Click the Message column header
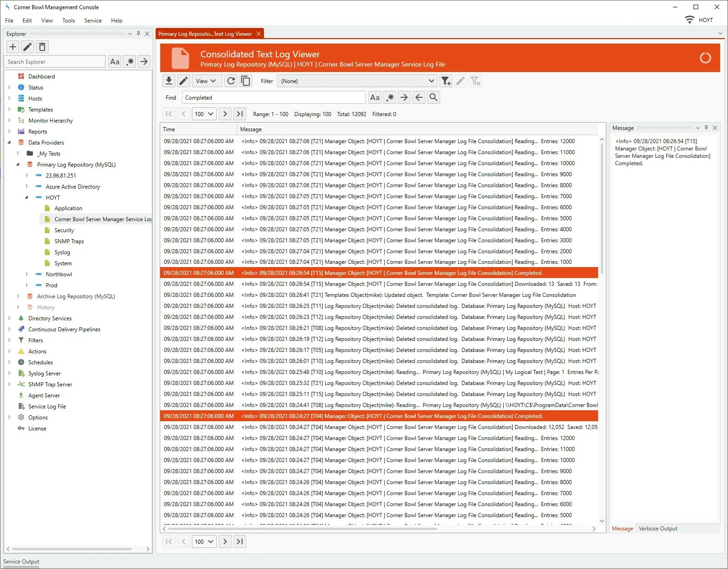 (x=418, y=129)
